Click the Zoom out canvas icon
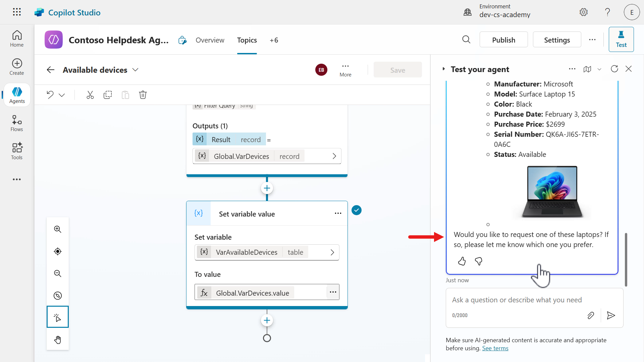This screenshot has width=644, height=362. 58,274
